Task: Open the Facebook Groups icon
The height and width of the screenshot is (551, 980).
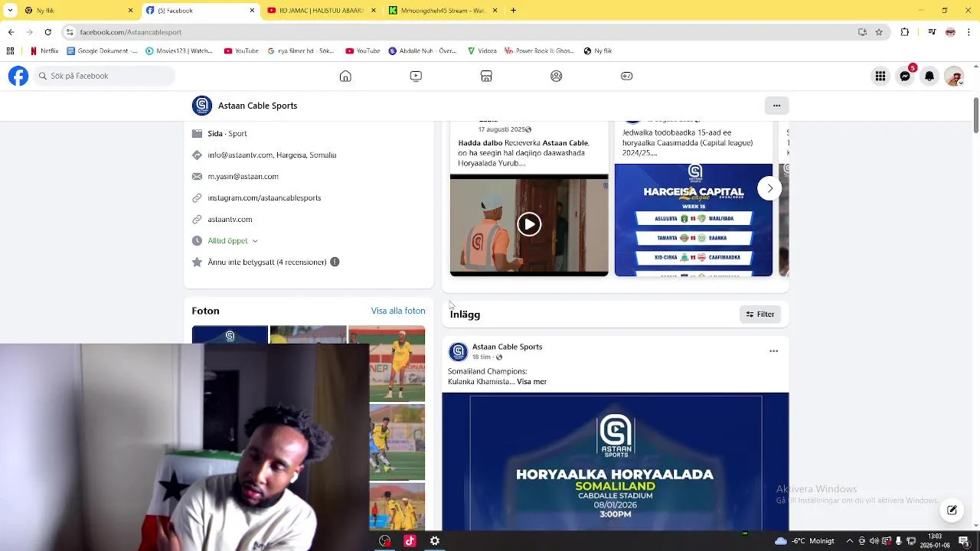Action: (x=557, y=76)
